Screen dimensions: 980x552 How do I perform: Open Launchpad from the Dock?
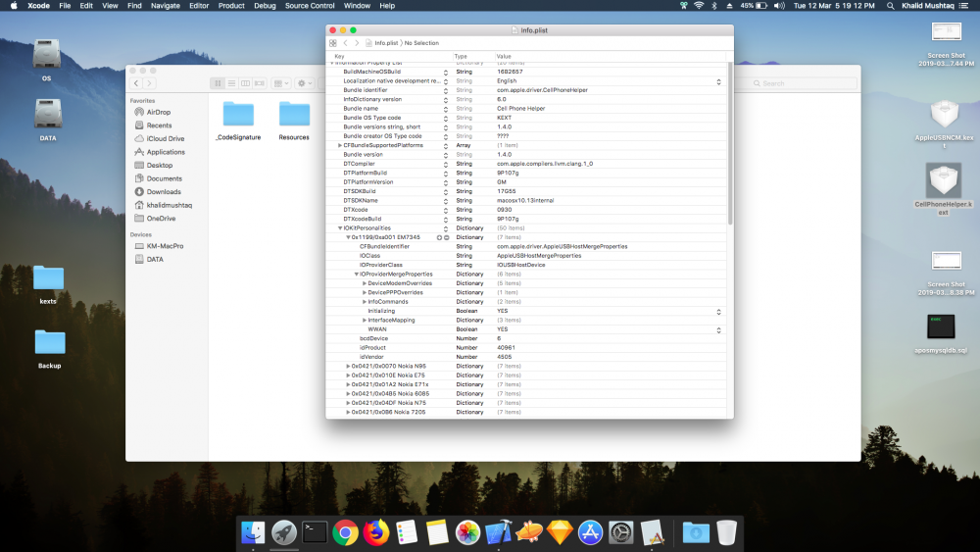[284, 532]
